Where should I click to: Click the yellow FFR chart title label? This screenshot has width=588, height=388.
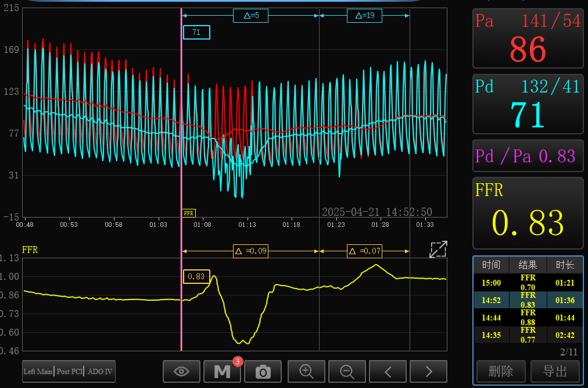click(30, 250)
